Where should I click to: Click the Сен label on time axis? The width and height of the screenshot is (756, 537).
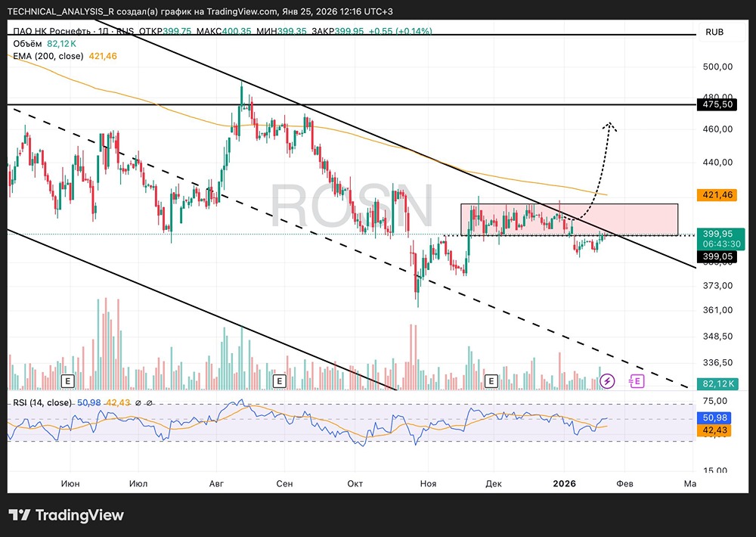tap(284, 483)
